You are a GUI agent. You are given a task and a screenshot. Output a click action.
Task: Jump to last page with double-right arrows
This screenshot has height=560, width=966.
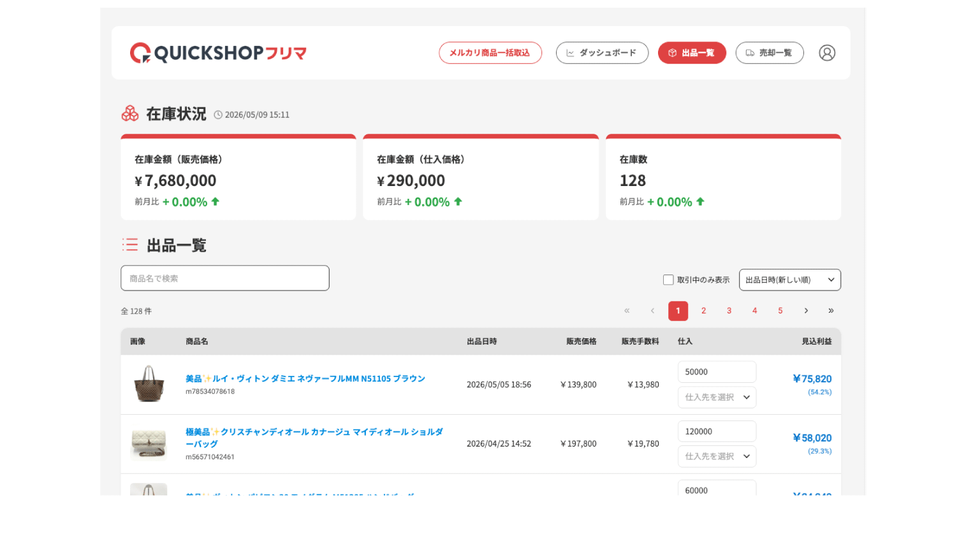[831, 311]
